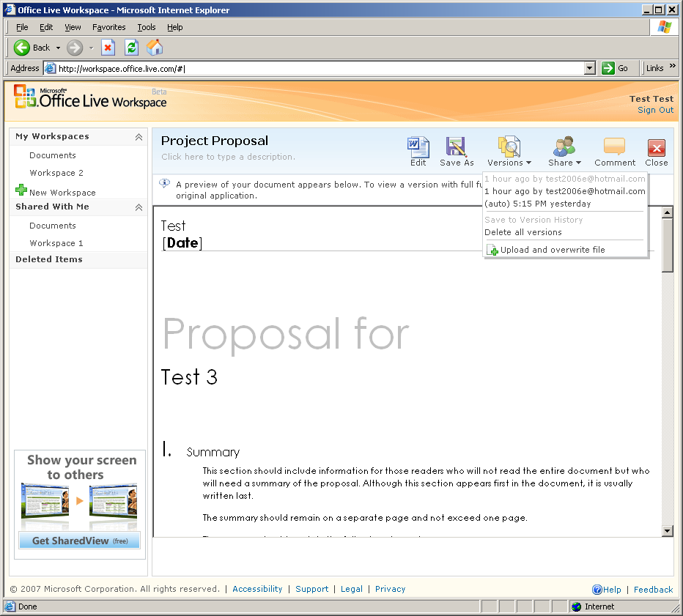Open Workspace 1 in sidebar
The height and width of the screenshot is (616, 683).
pos(56,243)
